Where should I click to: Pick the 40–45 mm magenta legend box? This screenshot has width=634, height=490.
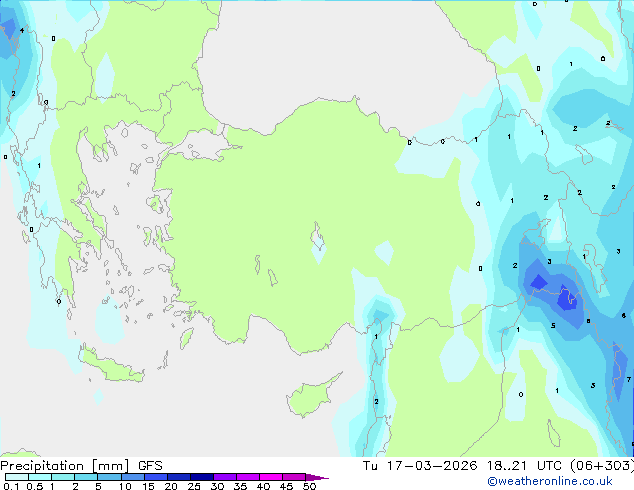pos(271,477)
